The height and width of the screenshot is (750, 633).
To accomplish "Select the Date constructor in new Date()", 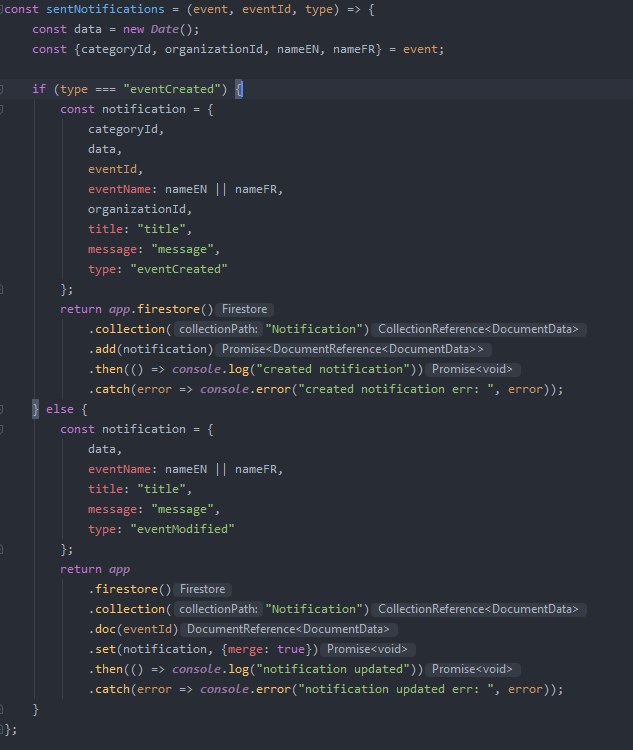I will (164, 29).
